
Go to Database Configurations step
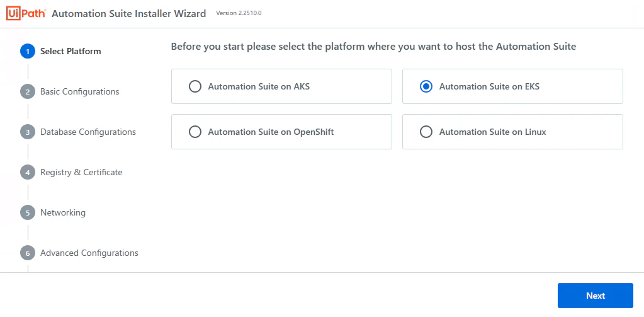[x=88, y=132]
